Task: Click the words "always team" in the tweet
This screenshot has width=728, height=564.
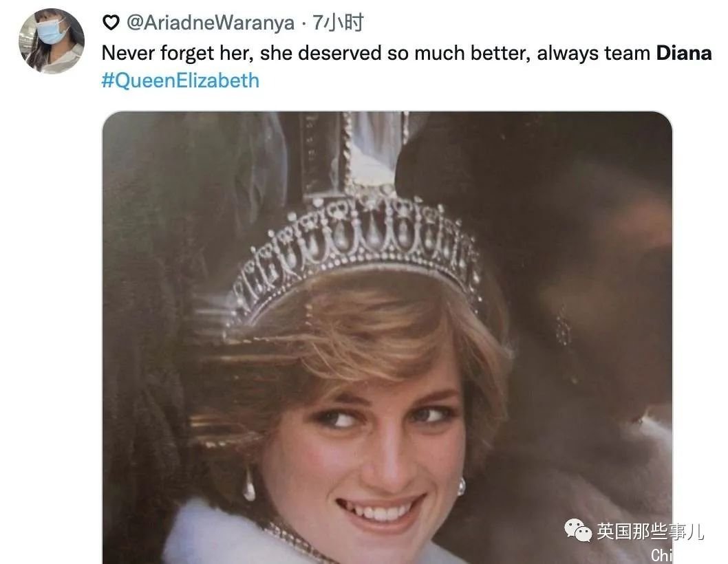Action: pyautogui.click(x=593, y=53)
